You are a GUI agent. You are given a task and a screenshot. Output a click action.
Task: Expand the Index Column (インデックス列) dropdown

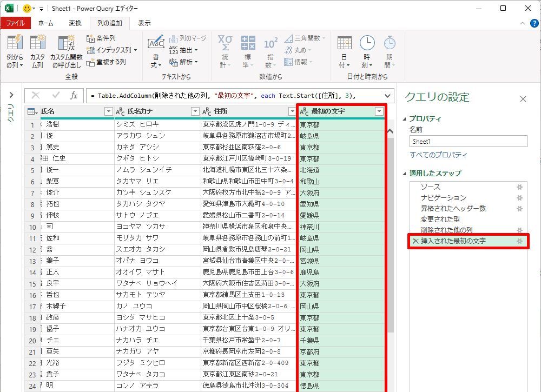click(x=135, y=50)
